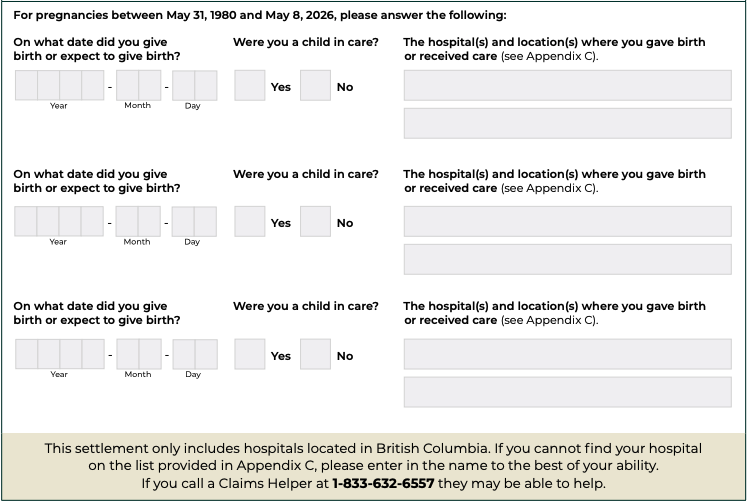Screen dimensions: 747x502
Task: Click second hospital field of third pregnancy
Action: (568, 392)
